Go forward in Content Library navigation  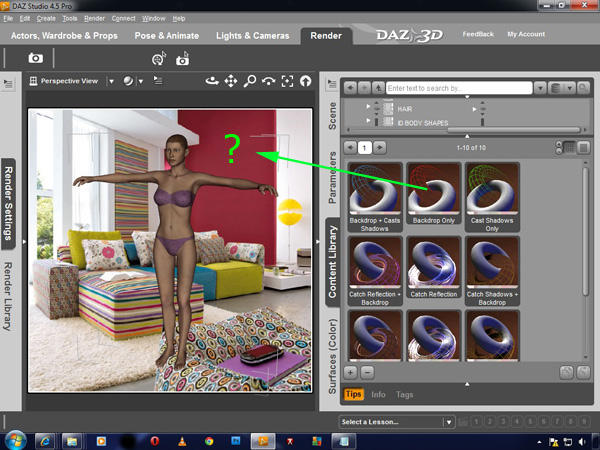(364, 88)
